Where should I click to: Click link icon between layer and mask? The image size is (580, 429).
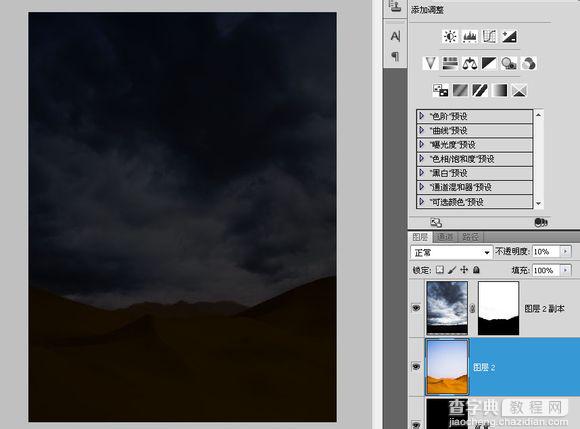click(x=472, y=308)
